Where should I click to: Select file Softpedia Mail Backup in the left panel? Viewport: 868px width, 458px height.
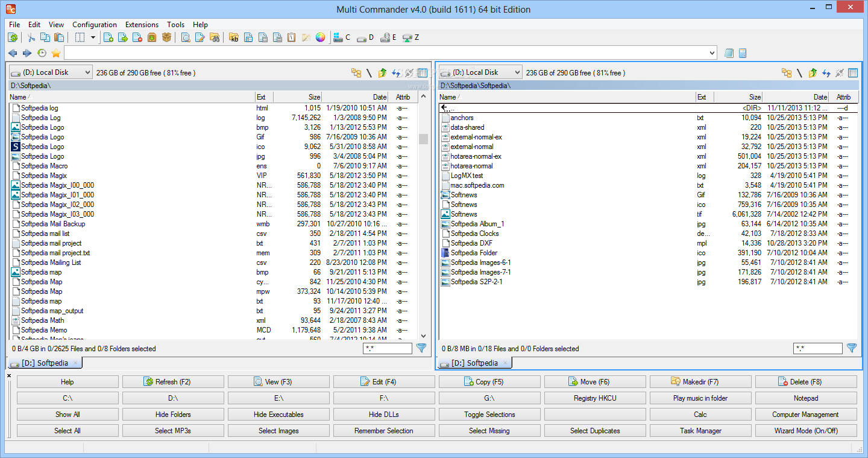(x=213, y=224)
